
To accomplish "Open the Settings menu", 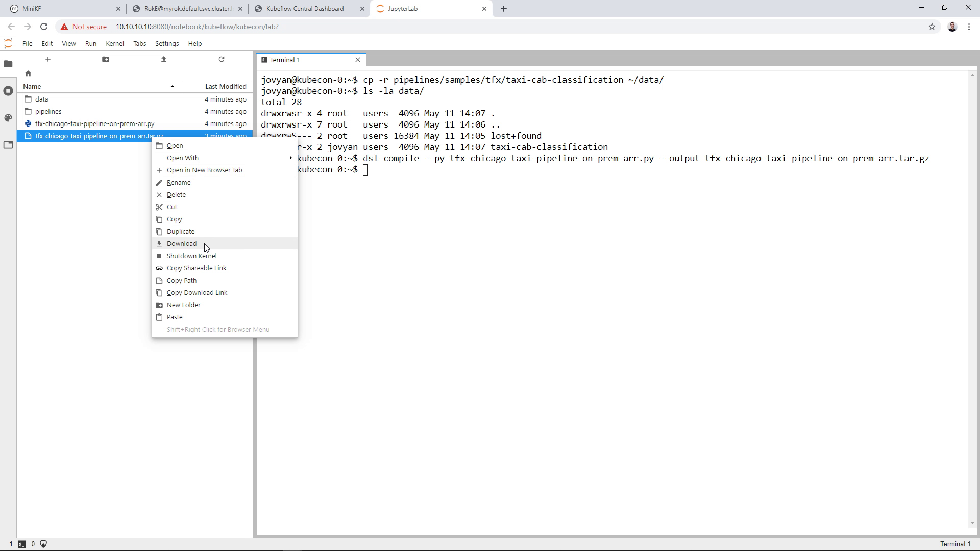I will point(167,44).
